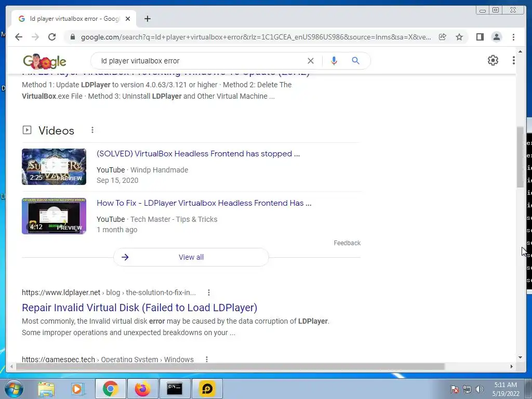Open SOLVED VirtualBox Headless Frontend video link
This screenshot has height=399, width=532.
tap(198, 154)
